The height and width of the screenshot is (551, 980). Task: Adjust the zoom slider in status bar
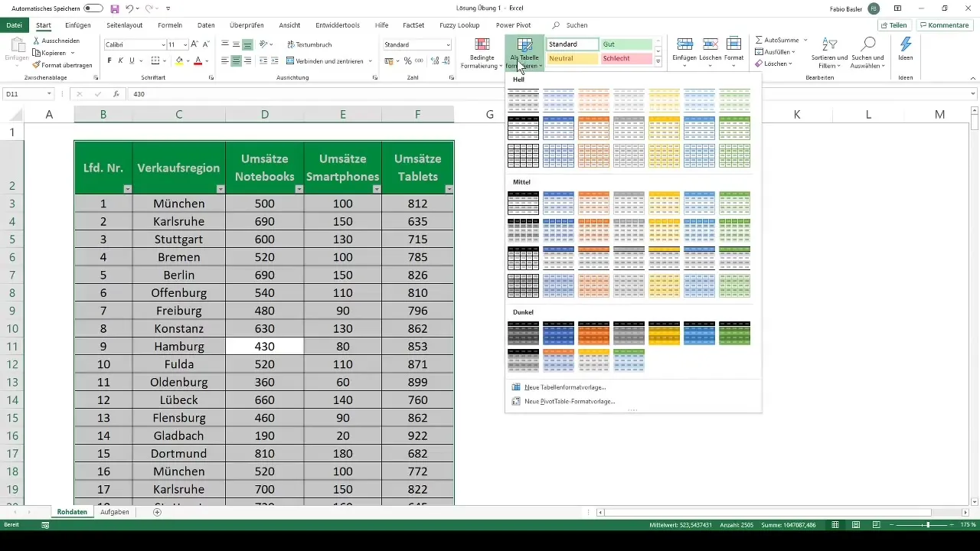(928, 525)
